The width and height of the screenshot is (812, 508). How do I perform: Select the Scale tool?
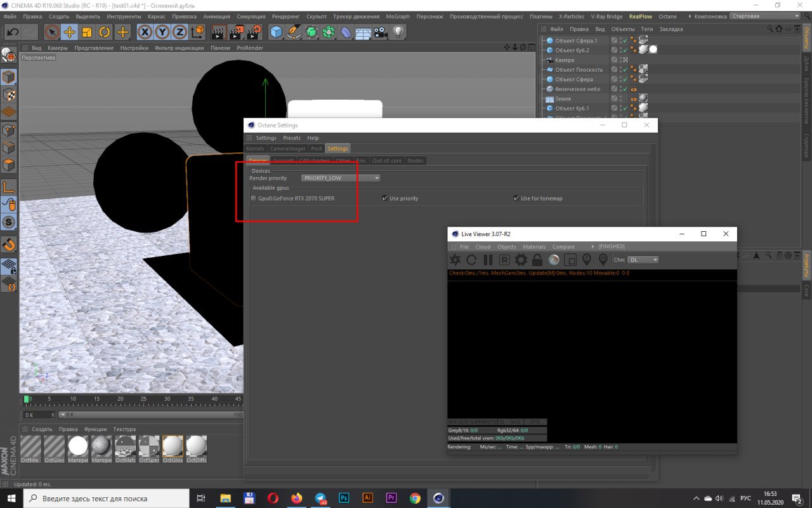(x=87, y=31)
